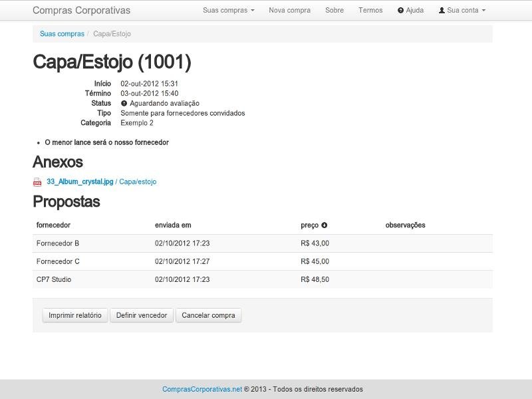
Task: Select the CP7 Studio row name
Action: coord(54,279)
